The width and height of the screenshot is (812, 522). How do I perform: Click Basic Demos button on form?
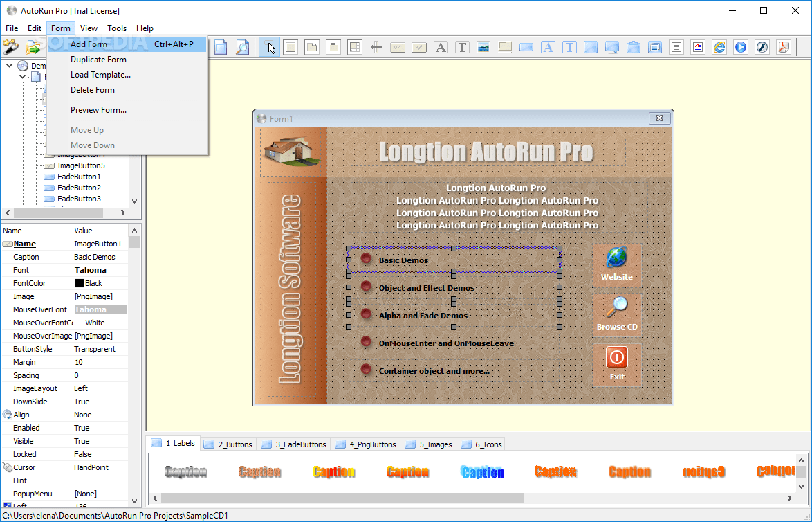click(454, 260)
